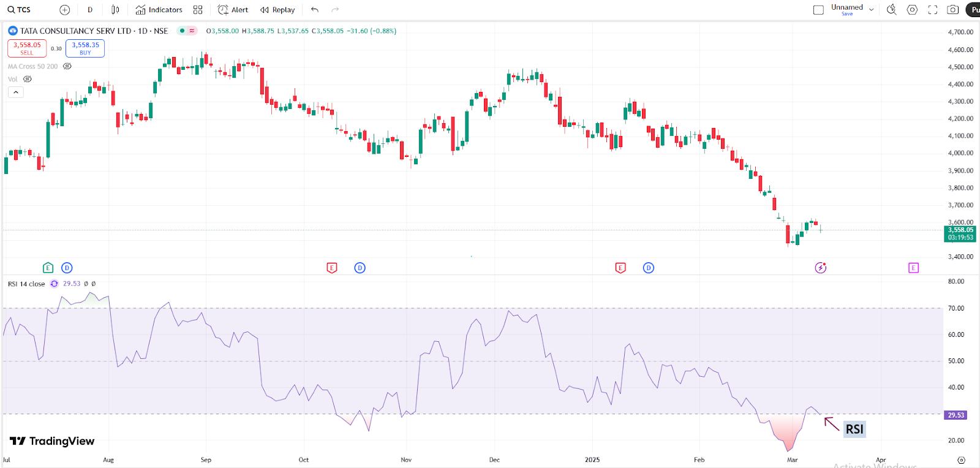980x468 pixels.
Task: Click the Sep label on time axis
Action: 206,459
